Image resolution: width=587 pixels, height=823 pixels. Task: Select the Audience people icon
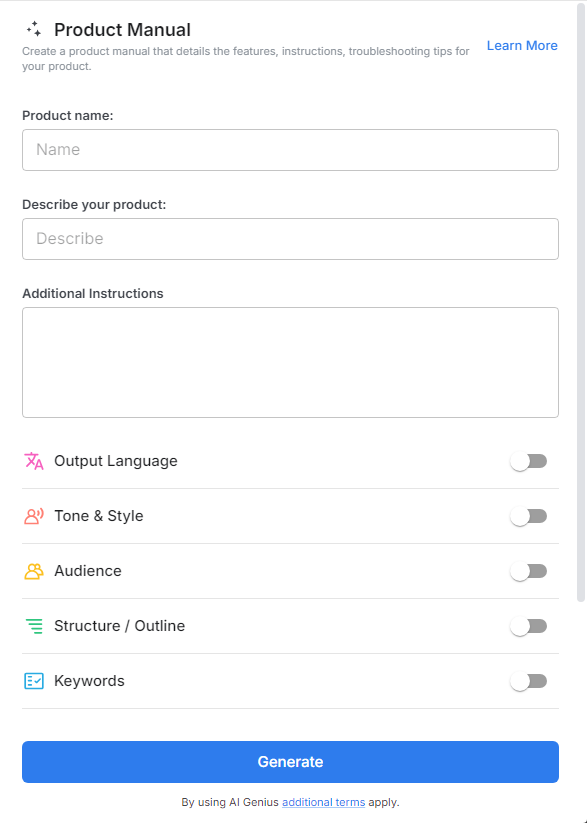[x=33, y=571]
